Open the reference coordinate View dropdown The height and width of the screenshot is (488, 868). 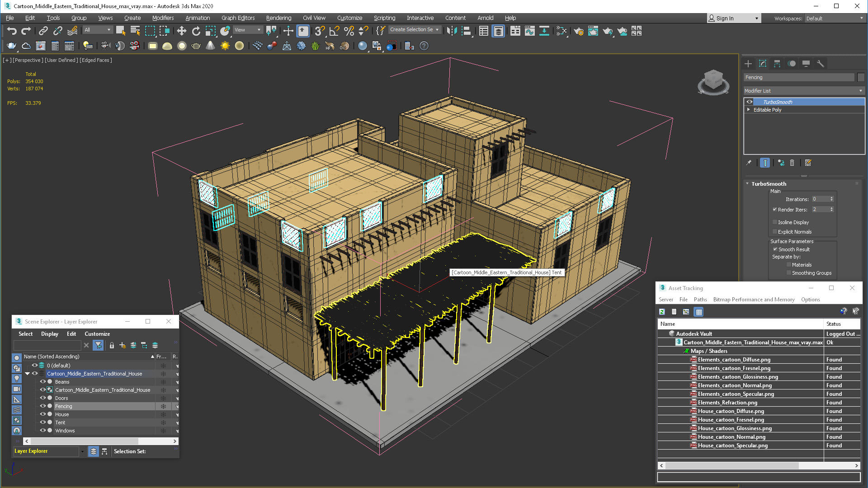(x=248, y=30)
